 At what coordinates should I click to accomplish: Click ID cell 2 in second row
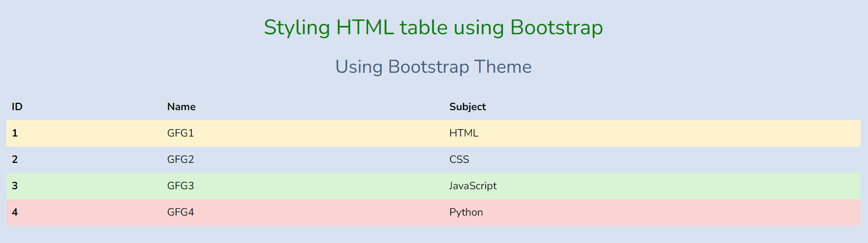(x=84, y=160)
